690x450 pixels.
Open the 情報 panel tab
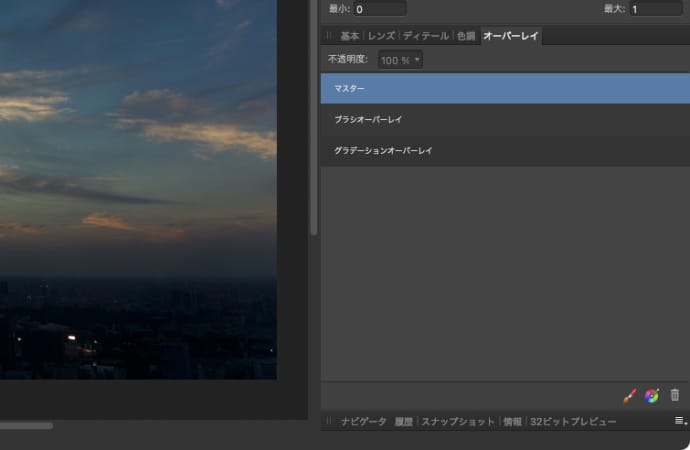tap(512, 422)
